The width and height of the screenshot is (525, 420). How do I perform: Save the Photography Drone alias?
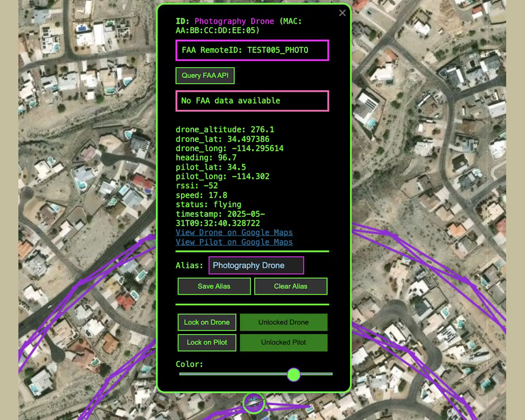pos(214,287)
